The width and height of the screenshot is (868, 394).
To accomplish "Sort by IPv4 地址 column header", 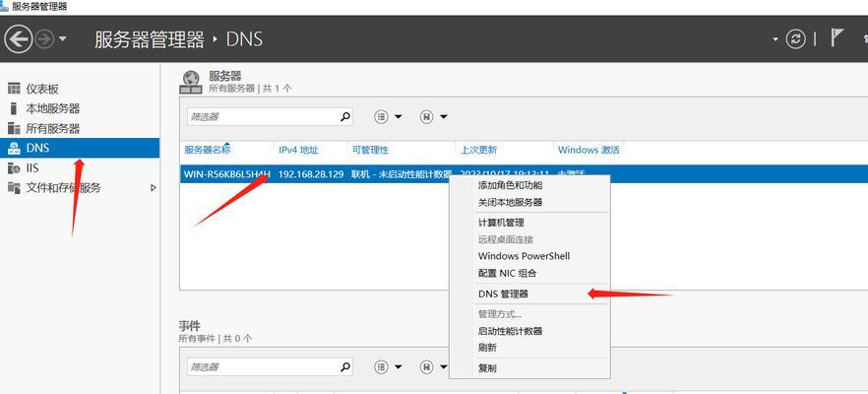I will pos(298,150).
